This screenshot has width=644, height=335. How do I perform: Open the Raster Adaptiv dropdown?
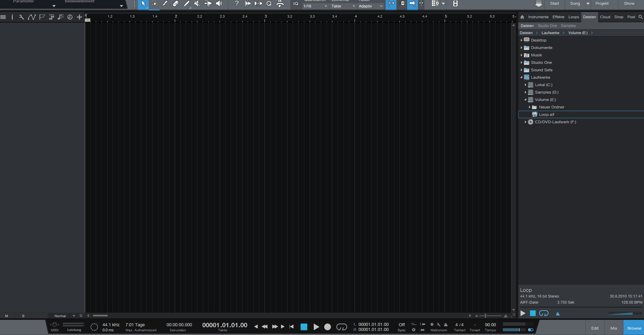370,6
